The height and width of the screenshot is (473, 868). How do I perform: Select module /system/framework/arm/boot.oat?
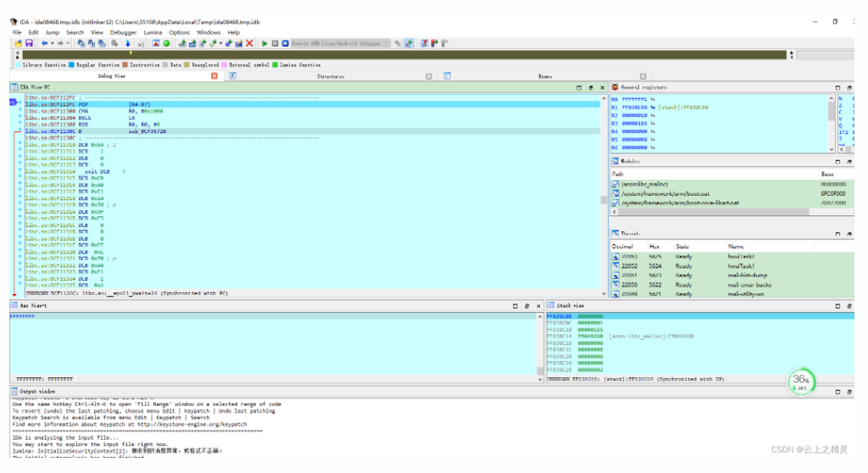(732, 194)
